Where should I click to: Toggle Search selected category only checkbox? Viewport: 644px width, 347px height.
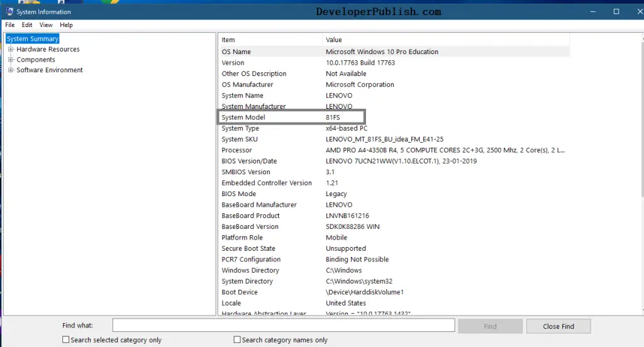(x=65, y=339)
